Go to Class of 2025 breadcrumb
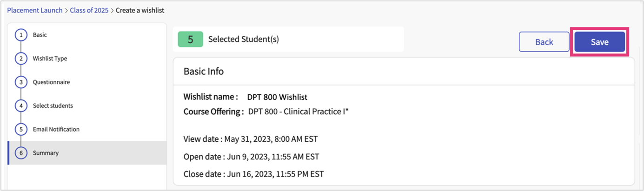The height and width of the screenshot is (191, 644). [x=89, y=10]
